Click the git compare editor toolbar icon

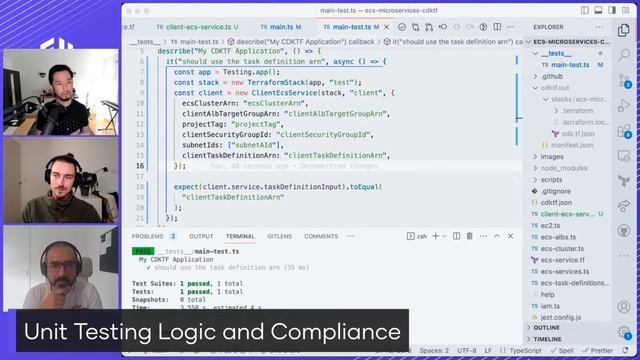click(429, 27)
